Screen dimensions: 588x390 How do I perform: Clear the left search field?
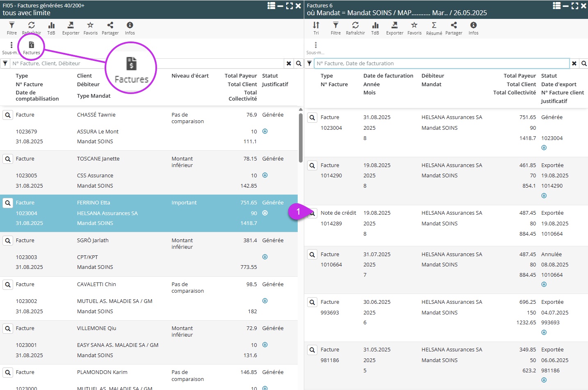coord(289,64)
